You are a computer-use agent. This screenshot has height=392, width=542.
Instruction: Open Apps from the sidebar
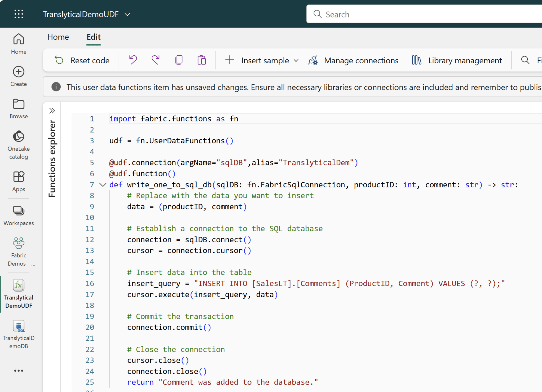[18, 181]
